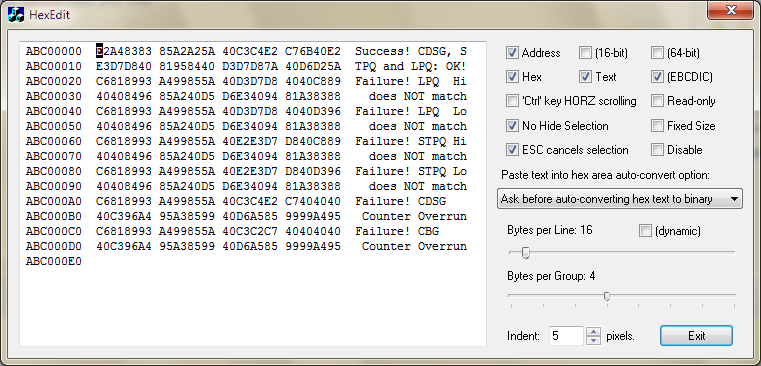Enable the (16-bit) checkbox
Screen dimensions: 761x366
[x=586, y=52]
